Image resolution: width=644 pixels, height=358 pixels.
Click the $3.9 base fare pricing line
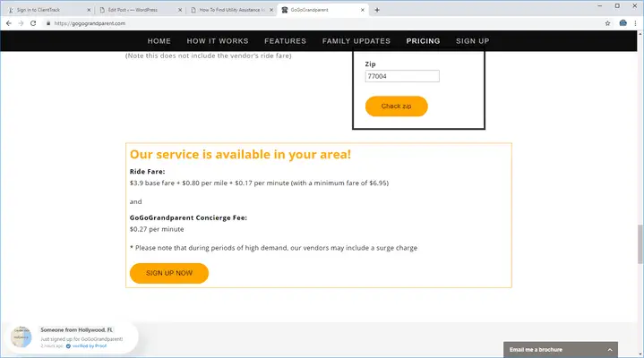pyautogui.click(x=259, y=183)
